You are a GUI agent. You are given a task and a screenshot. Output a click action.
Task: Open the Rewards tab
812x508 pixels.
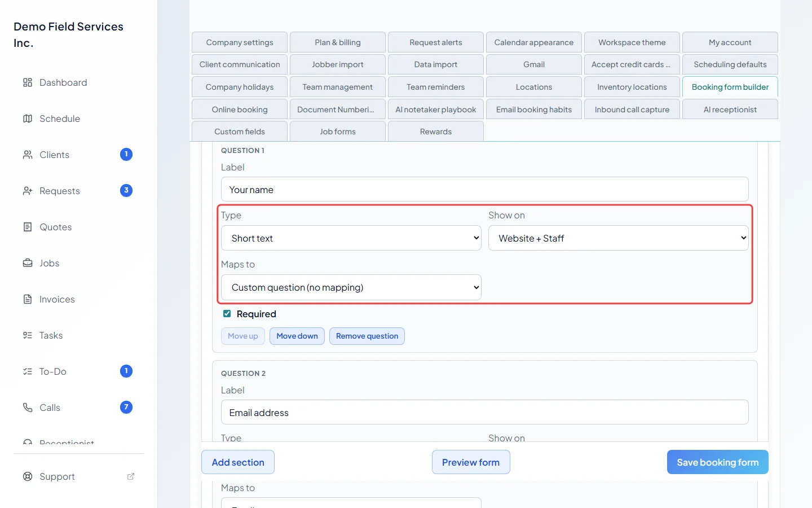pyautogui.click(x=436, y=132)
